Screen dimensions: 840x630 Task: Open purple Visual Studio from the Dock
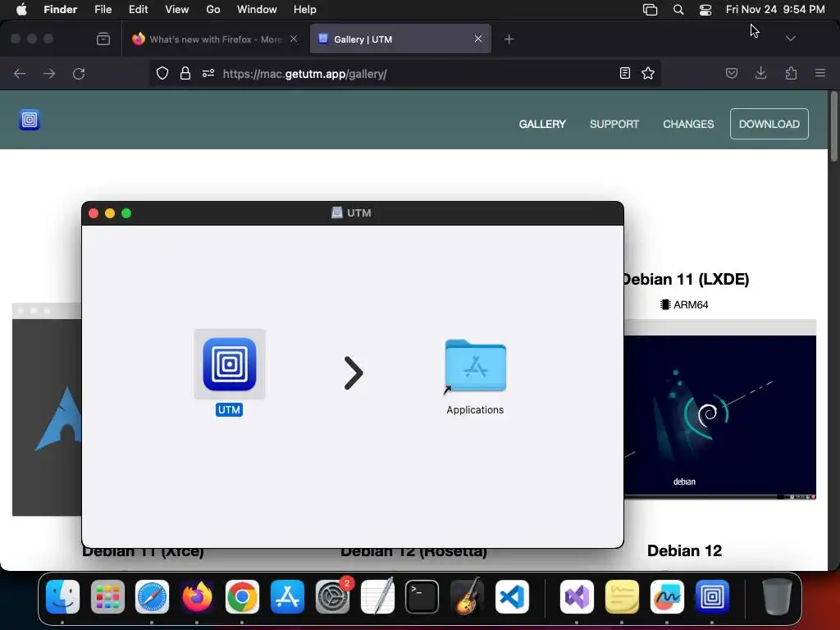pyautogui.click(x=577, y=596)
